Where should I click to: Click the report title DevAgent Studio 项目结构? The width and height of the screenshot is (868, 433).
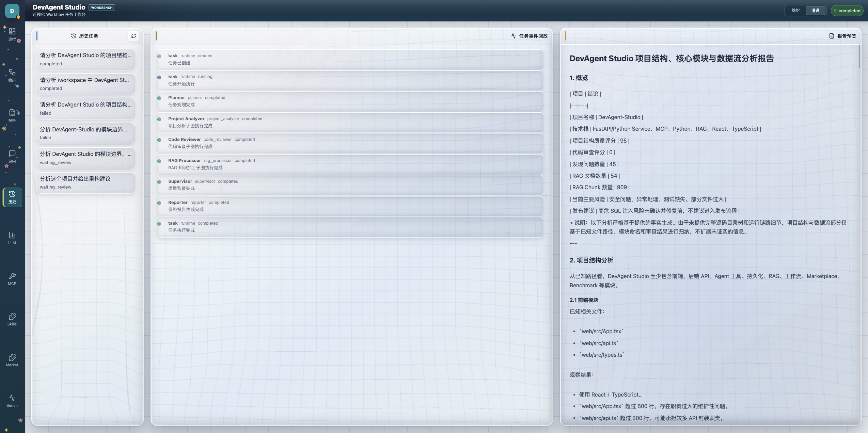coord(672,59)
